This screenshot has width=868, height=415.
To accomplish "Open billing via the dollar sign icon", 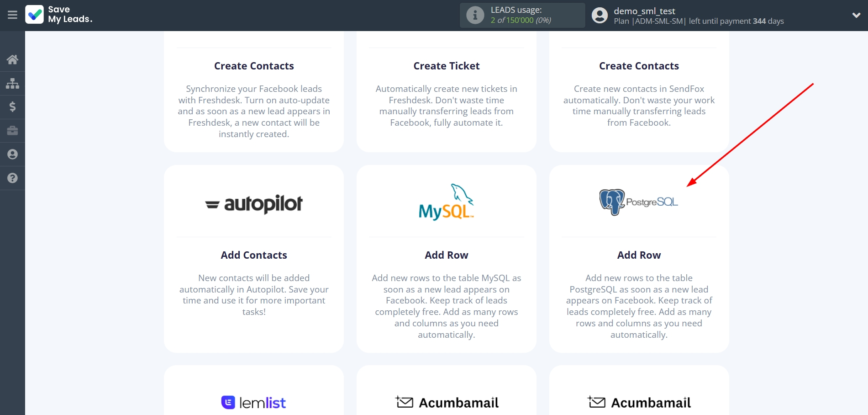I will tap(12, 107).
